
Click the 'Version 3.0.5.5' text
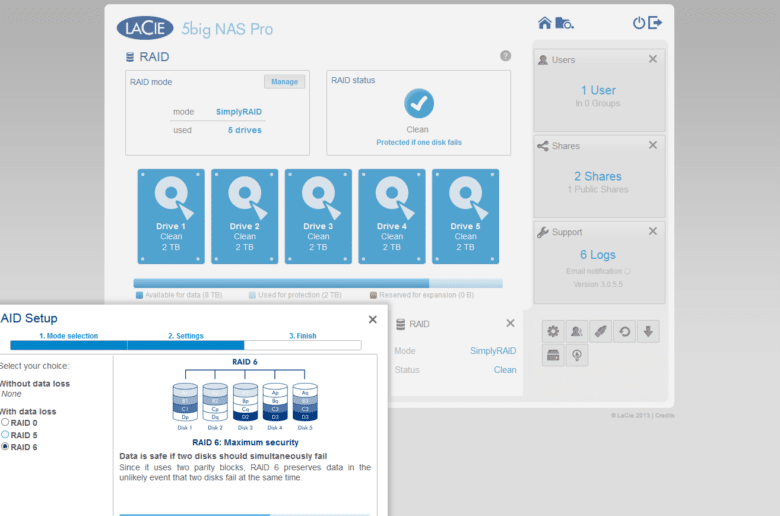coord(598,285)
